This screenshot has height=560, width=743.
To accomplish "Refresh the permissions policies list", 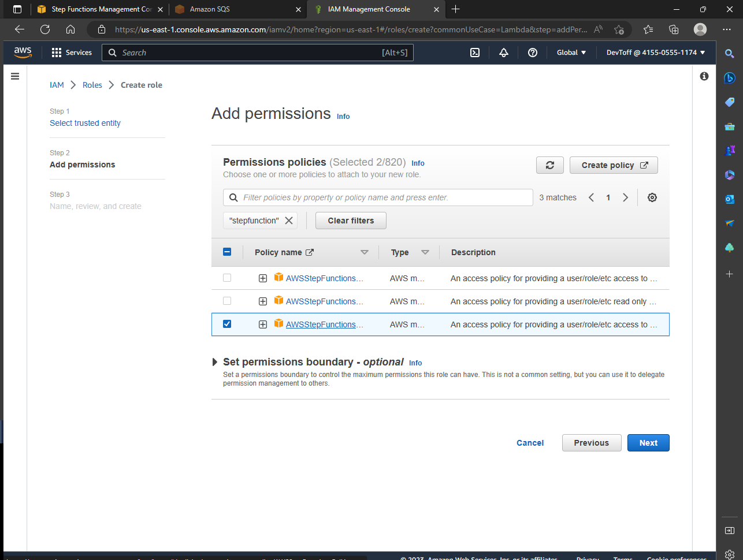I will click(x=549, y=165).
